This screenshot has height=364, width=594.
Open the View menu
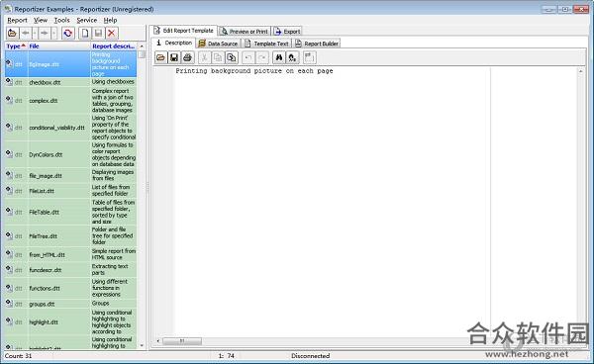pyautogui.click(x=41, y=20)
